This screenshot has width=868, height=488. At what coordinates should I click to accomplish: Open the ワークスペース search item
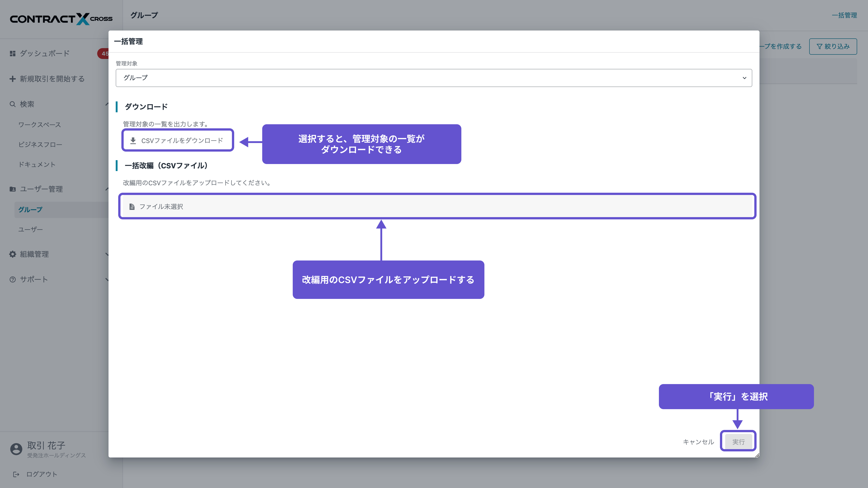coord(39,125)
